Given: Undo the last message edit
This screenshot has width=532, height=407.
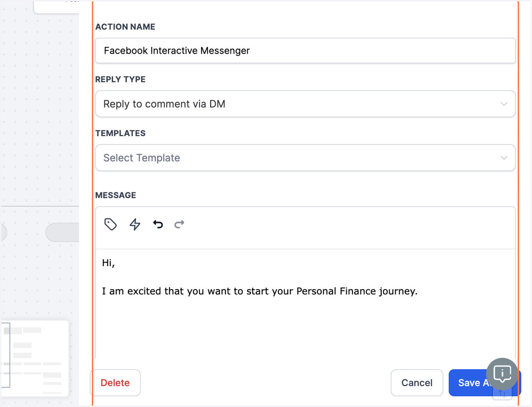Looking at the screenshot, I should (158, 224).
